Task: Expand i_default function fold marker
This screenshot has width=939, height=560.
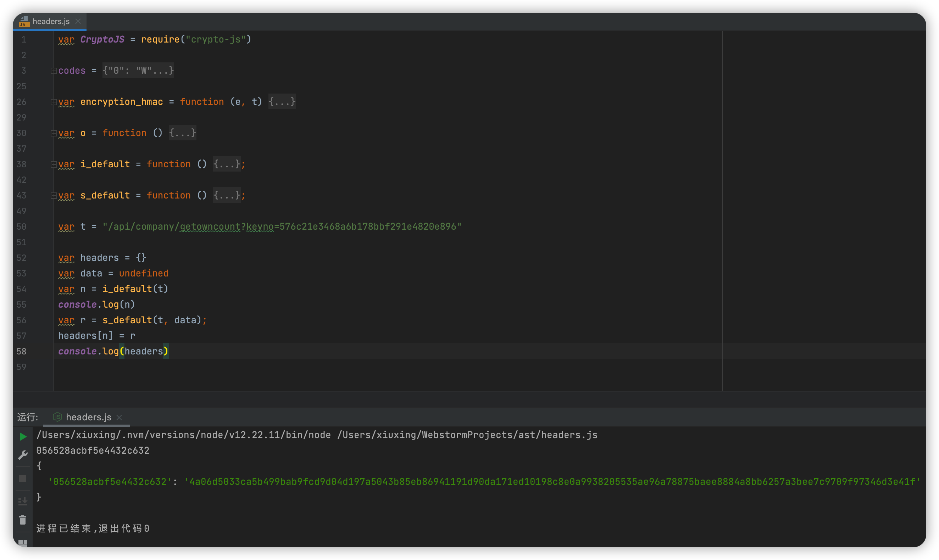Action: [54, 164]
